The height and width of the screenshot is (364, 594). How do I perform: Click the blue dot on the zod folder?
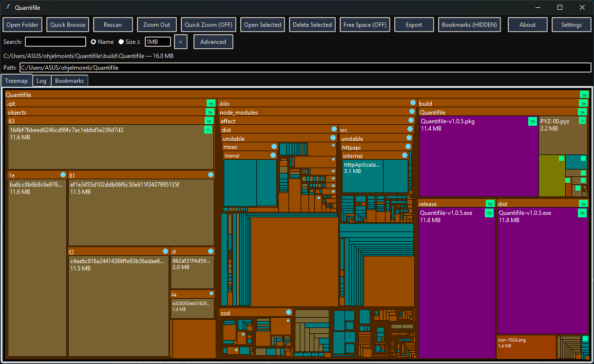(288, 312)
